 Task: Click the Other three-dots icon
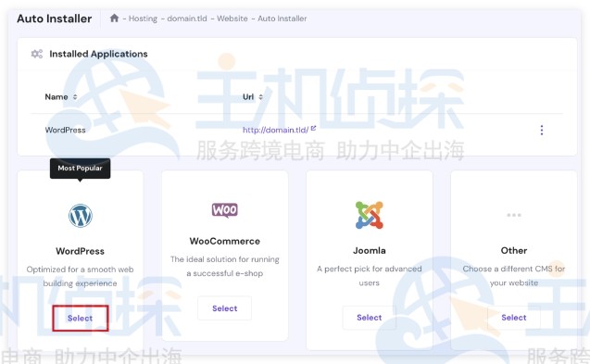[514, 215]
